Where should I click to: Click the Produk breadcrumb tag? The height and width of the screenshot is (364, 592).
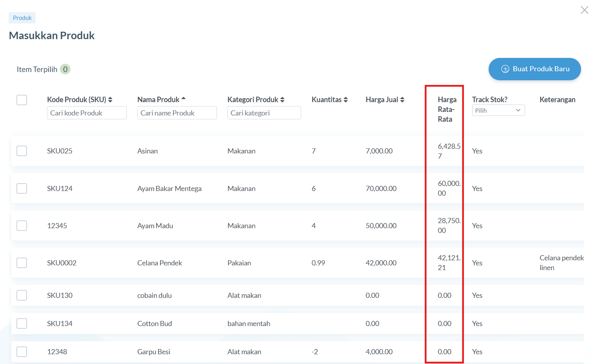(22, 18)
